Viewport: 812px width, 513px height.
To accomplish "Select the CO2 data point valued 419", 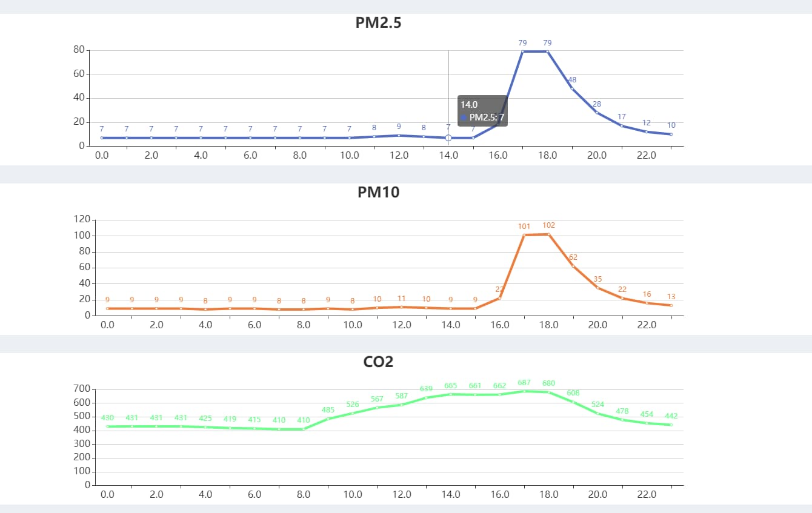I will click(230, 428).
